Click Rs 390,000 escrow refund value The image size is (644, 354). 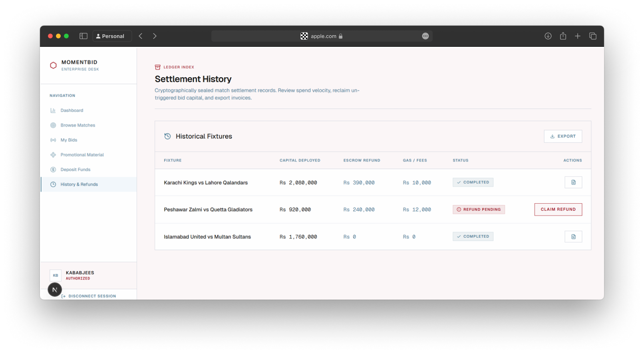pos(359,183)
